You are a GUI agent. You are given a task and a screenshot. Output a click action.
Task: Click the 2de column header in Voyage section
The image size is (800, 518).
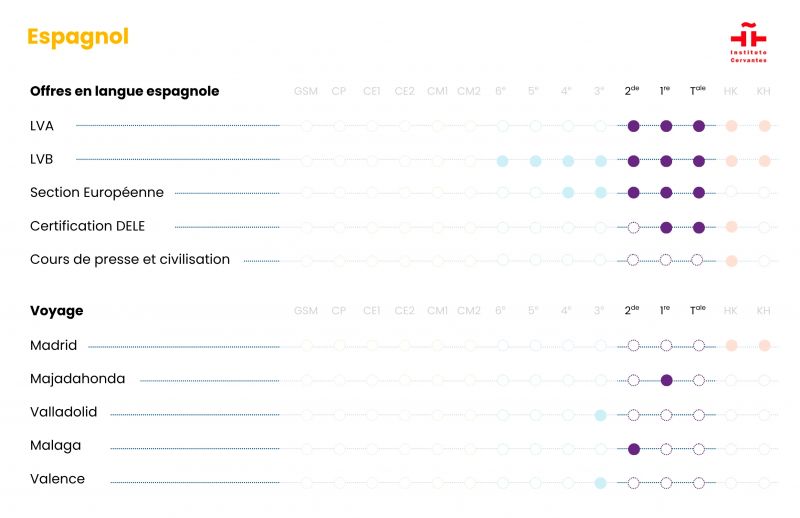point(631,311)
